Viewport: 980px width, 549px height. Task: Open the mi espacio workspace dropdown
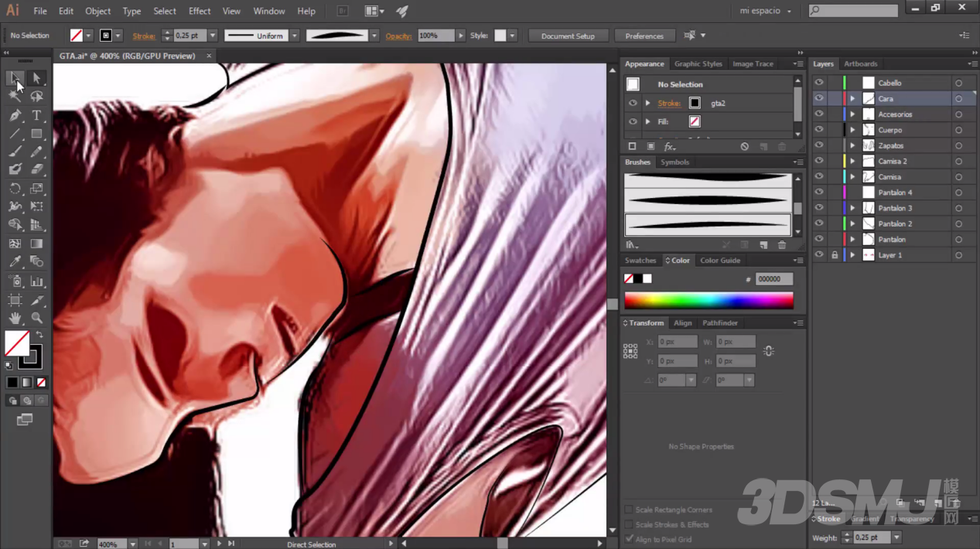pos(766,11)
